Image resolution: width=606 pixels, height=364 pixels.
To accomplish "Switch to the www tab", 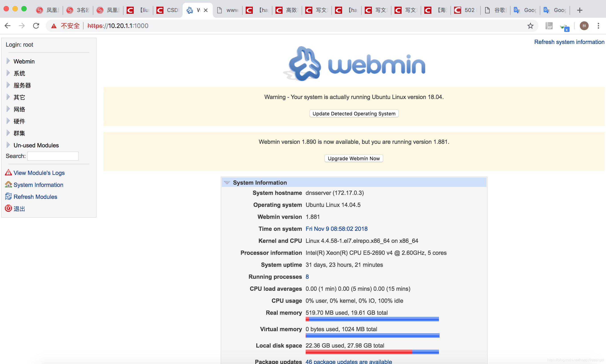I will (228, 10).
